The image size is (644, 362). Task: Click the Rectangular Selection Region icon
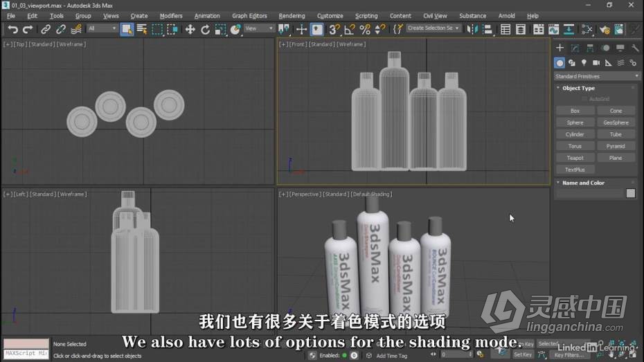157,29
